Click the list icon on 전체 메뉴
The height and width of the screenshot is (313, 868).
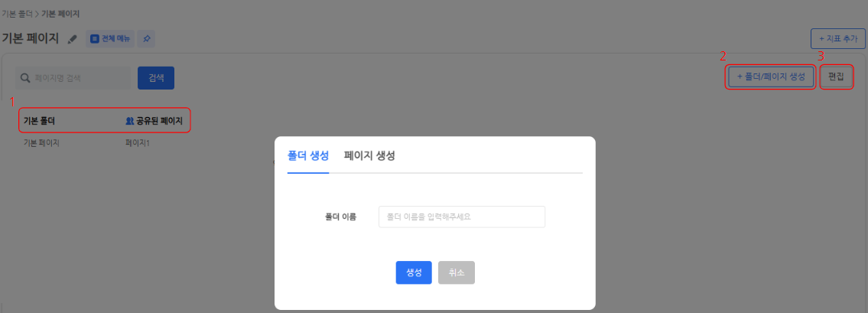tap(95, 38)
